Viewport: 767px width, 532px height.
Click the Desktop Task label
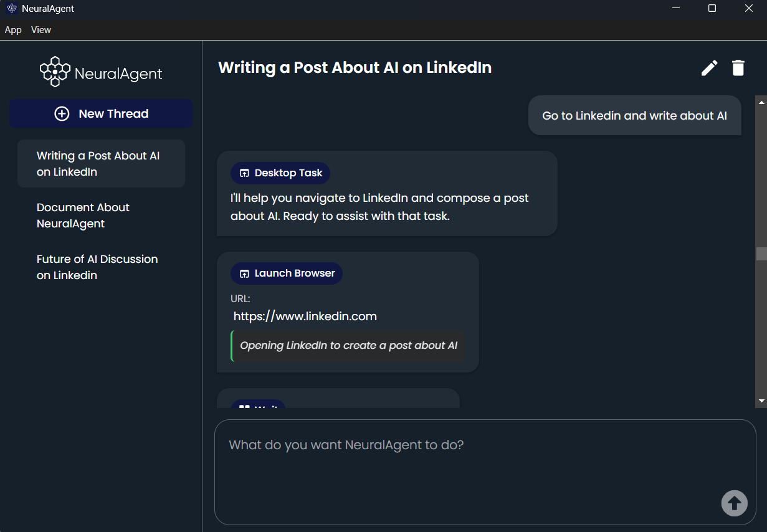[288, 173]
